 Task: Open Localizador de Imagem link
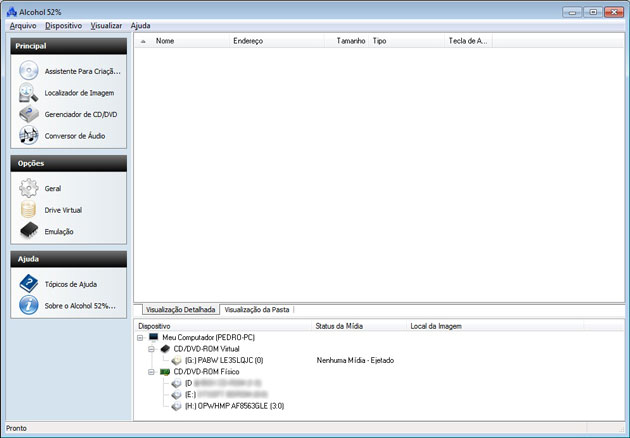(x=79, y=93)
